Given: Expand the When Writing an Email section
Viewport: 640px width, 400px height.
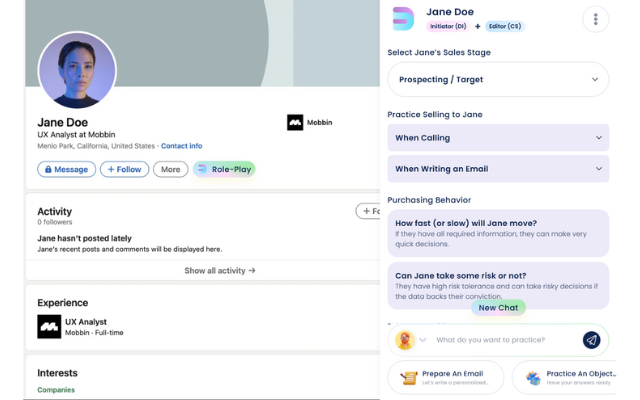Looking at the screenshot, I should pos(498,169).
